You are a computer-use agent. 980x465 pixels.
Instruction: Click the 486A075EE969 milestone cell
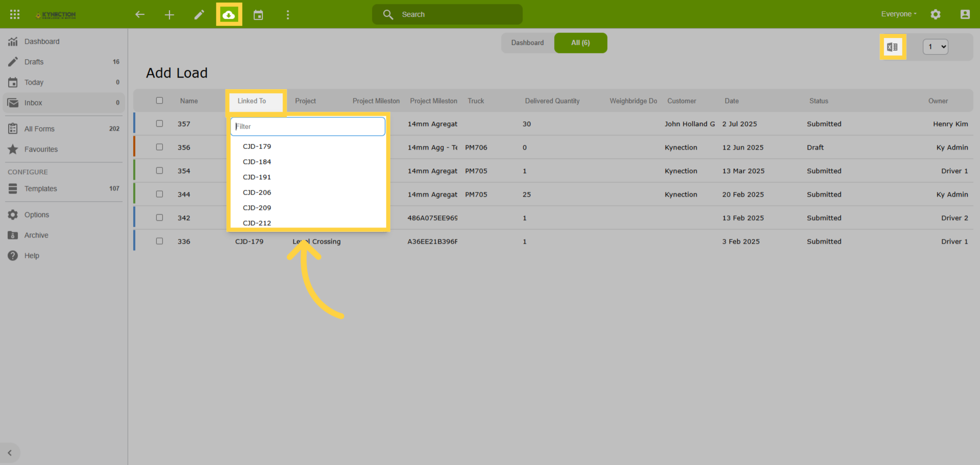click(432, 218)
